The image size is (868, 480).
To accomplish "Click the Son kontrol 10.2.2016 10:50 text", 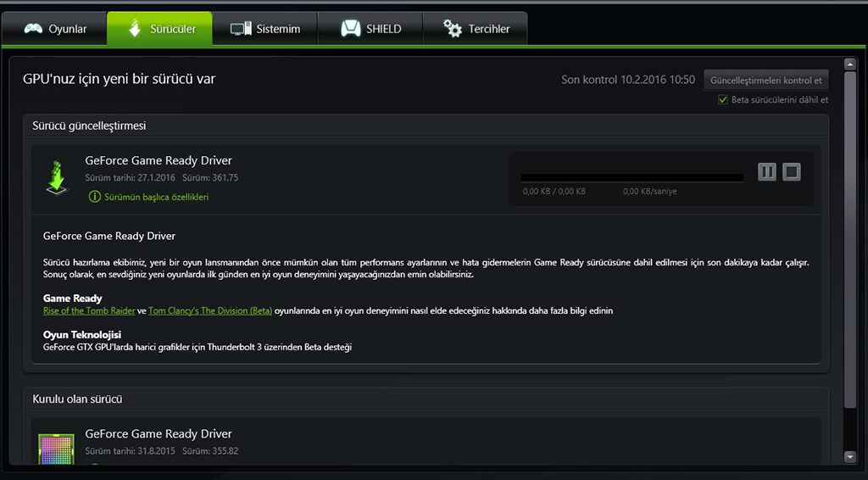I will (x=628, y=80).
